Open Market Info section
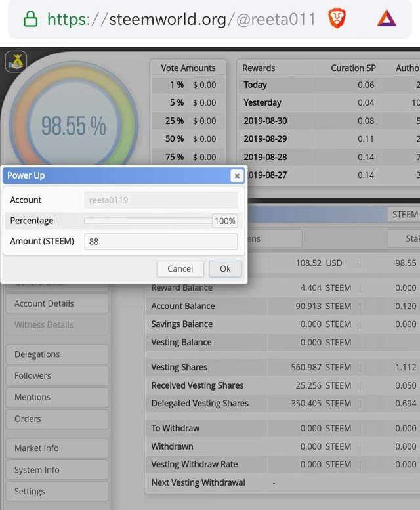 [57, 448]
